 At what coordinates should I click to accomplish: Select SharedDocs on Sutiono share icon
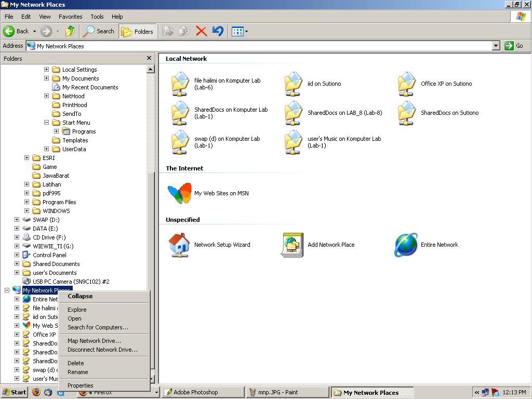click(406, 113)
